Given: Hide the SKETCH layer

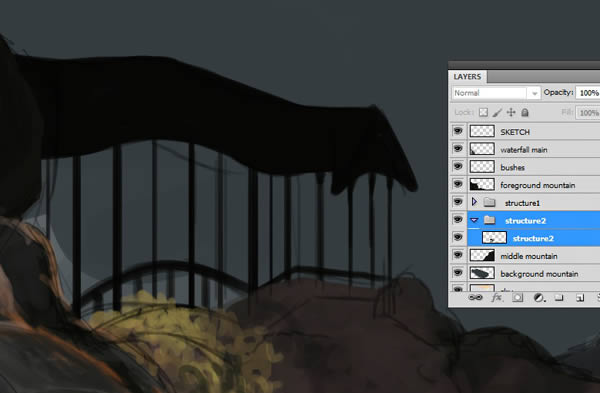Looking at the screenshot, I should (458, 131).
